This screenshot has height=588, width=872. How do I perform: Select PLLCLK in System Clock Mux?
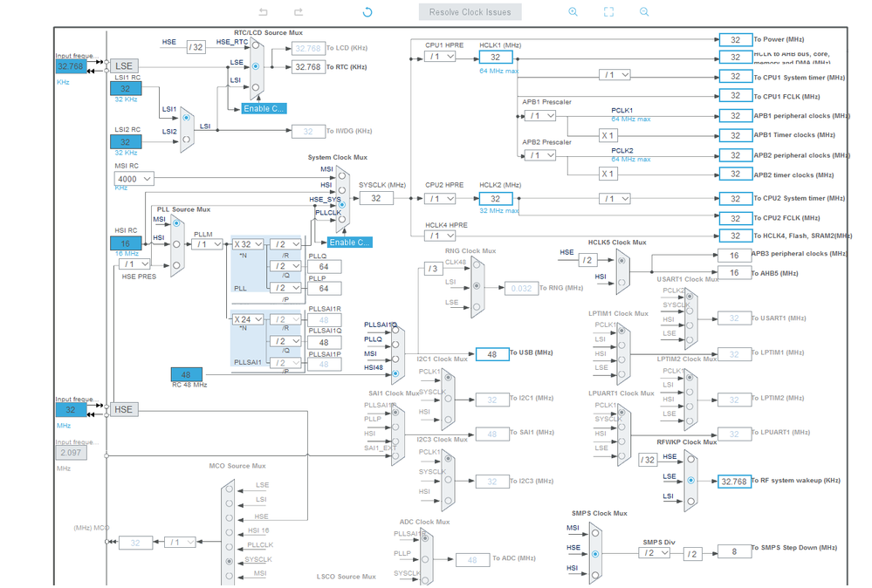point(342,219)
